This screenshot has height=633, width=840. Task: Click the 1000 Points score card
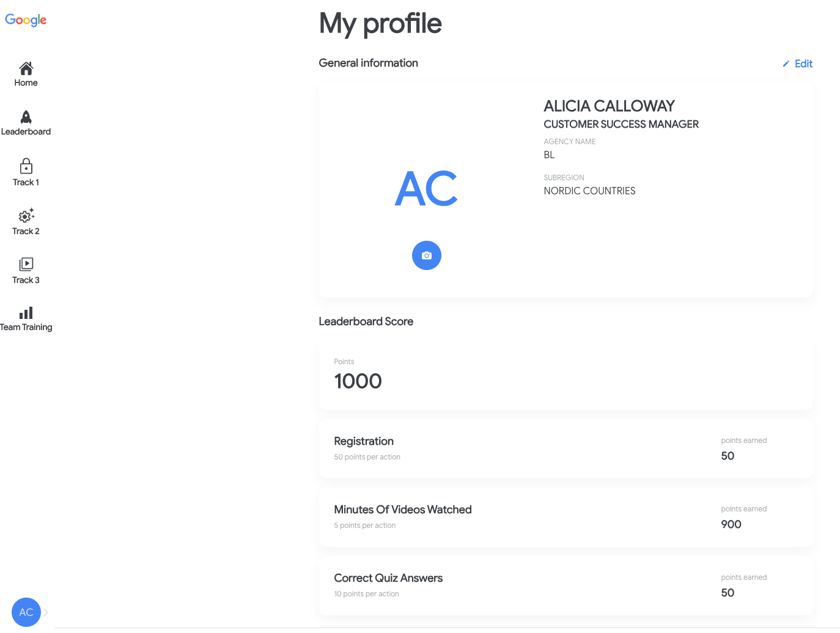(x=566, y=375)
